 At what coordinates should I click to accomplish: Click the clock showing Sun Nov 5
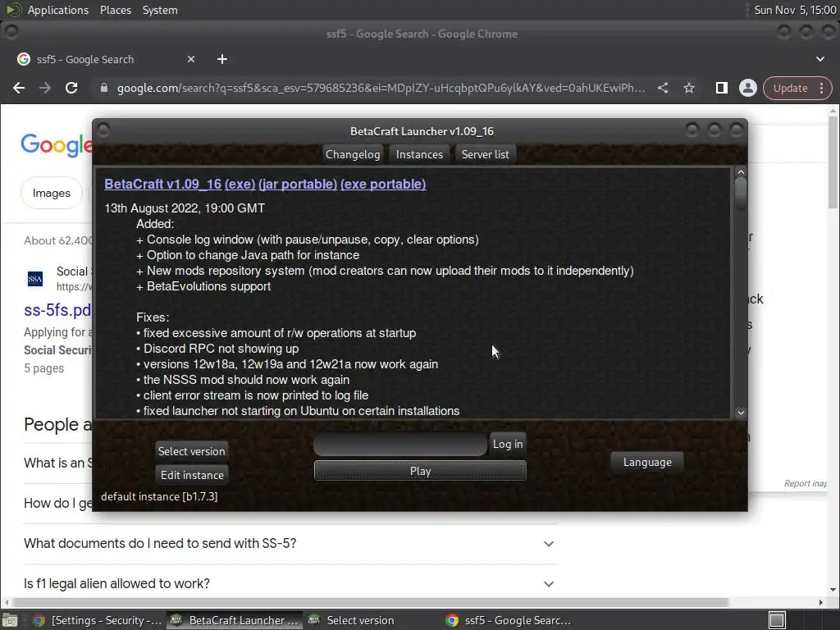[795, 10]
